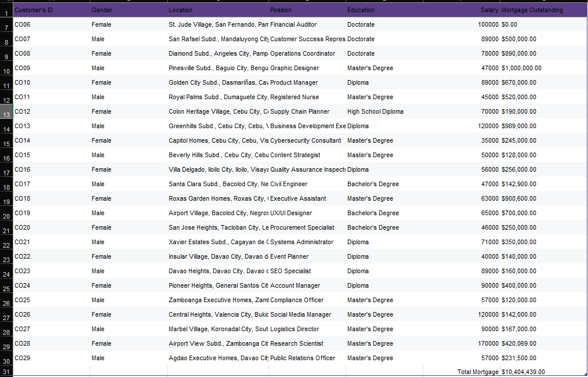Click the Event Planner cell

[307, 256]
